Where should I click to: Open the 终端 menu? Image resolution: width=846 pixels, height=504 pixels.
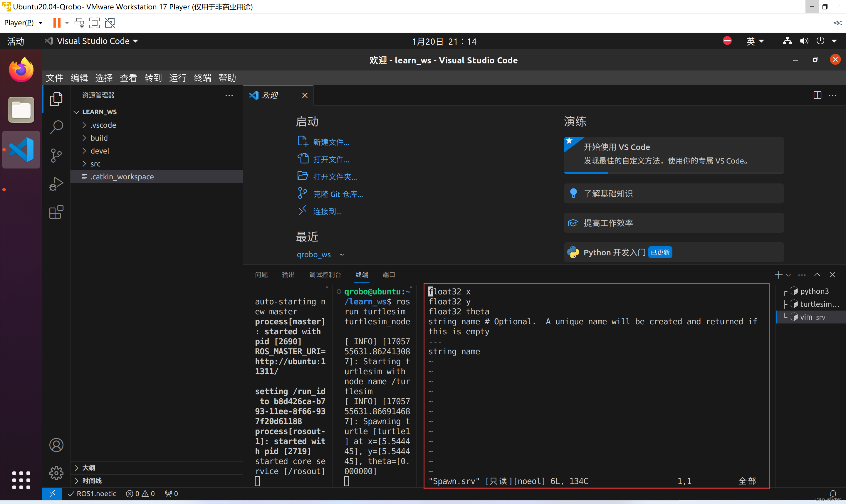202,78
